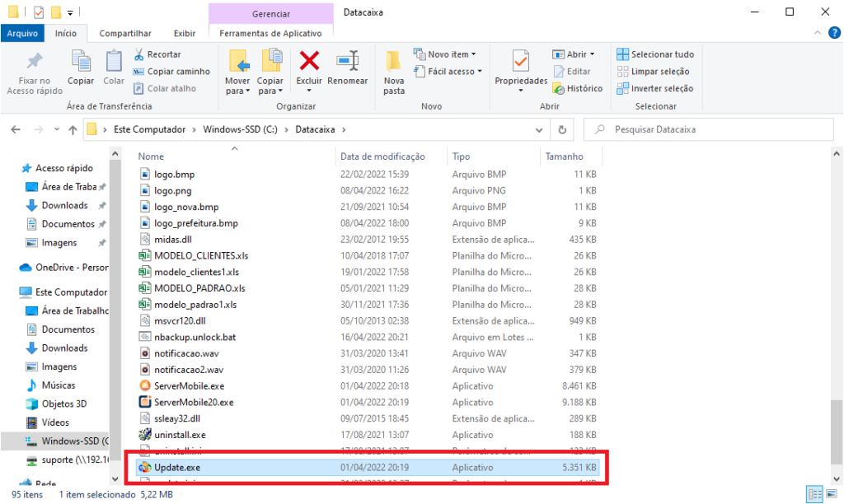This screenshot has height=504, width=844.
Task: Switch to the Compartilhar tab
Action: [x=125, y=33]
